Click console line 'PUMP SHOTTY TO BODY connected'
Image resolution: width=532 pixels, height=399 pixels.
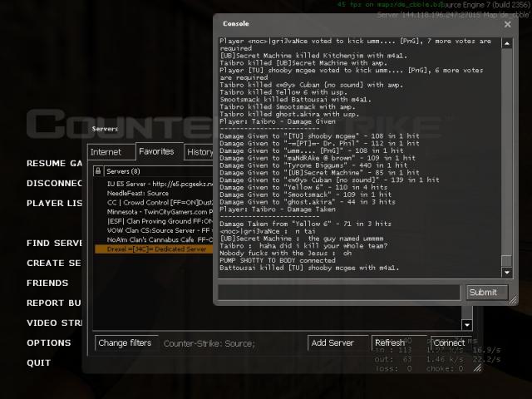[278, 260]
